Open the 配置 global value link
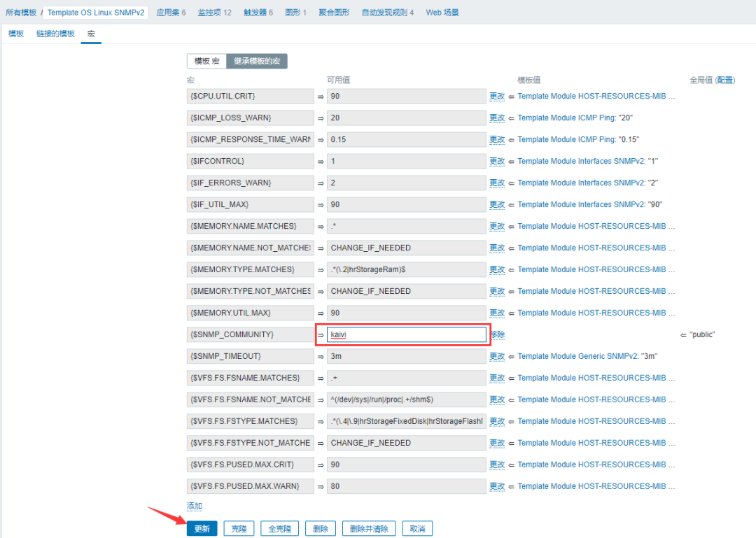This screenshot has height=538, width=756. click(x=724, y=80)
